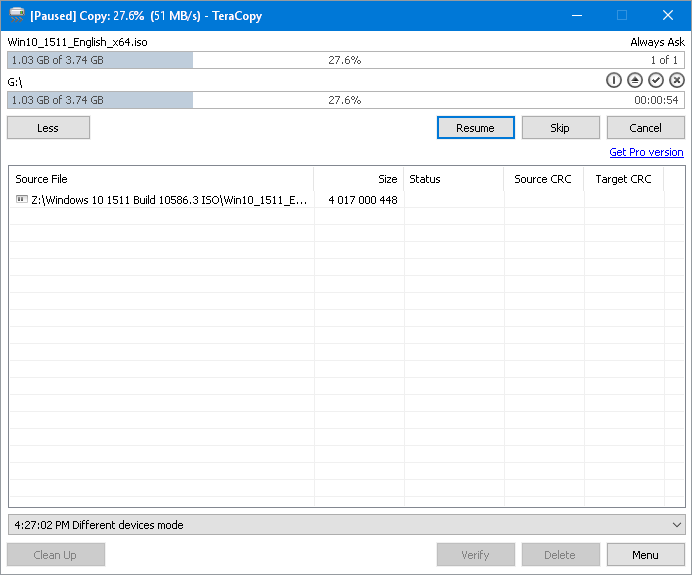Sort by Source File column header
Screen dimensions: 692x575
coord(162,179)
